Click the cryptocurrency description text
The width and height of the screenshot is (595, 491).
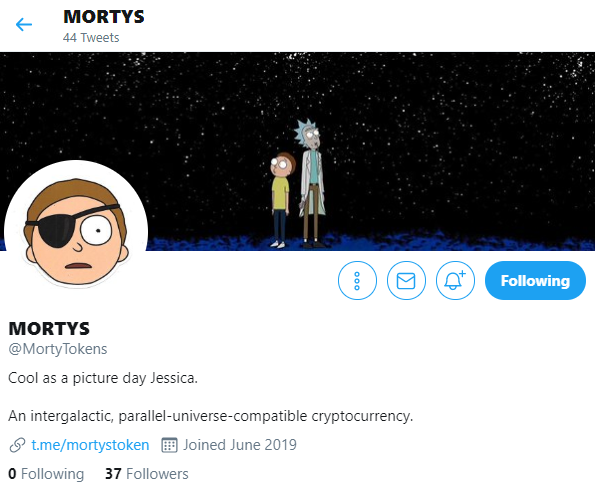[x=211, y=416]
